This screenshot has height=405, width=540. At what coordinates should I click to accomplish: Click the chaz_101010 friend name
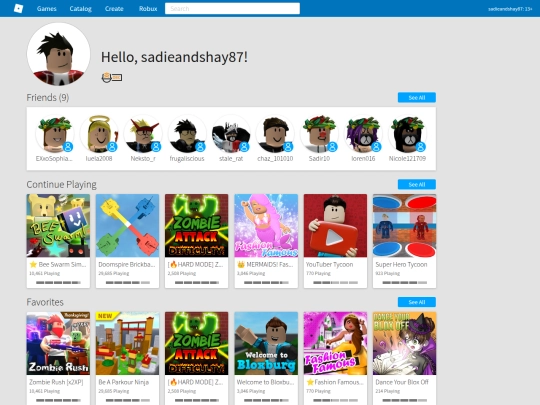coord(275,158)
